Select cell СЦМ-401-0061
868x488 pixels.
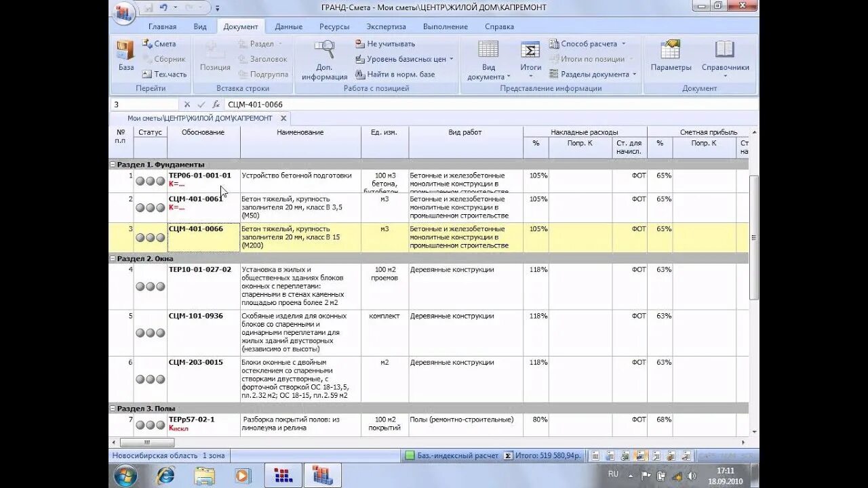coord(203,207)
